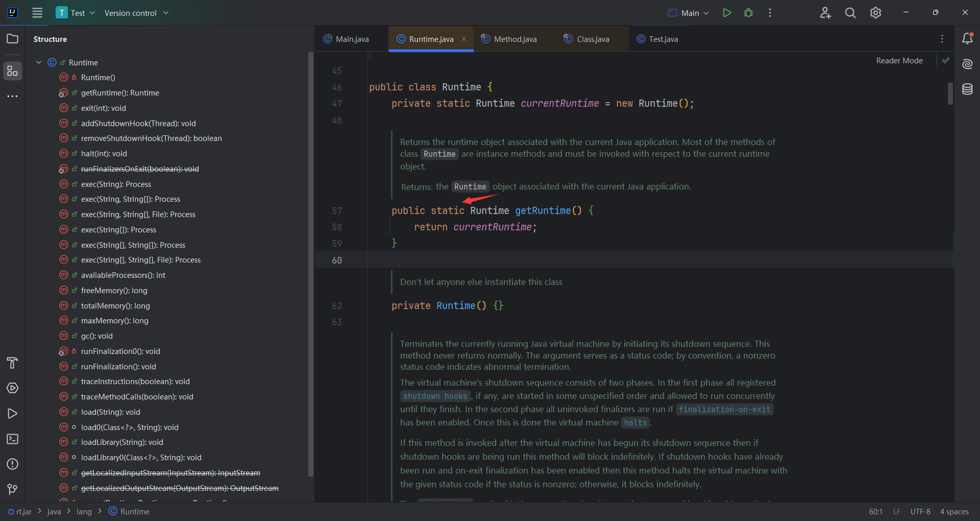The image size is (980, 521).
Task: Open the Services tool window
Action: tap(12, 388)
